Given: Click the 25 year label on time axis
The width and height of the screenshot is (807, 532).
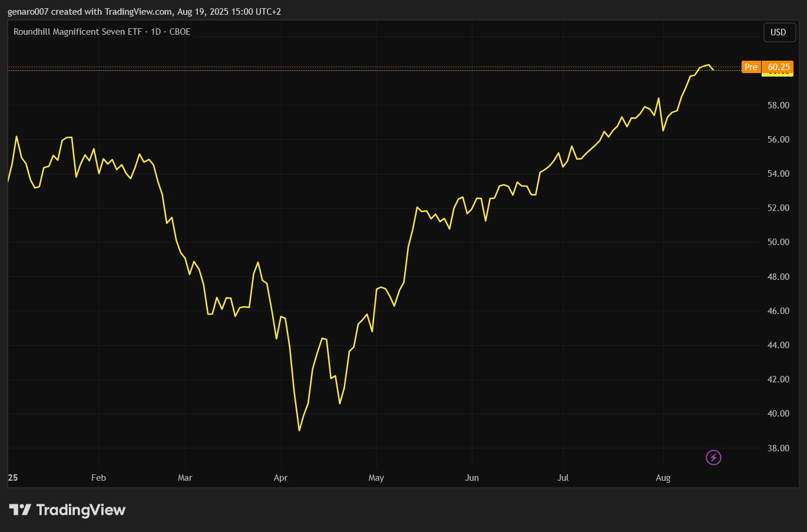Looking at the screenshot, I should (13, 478).
